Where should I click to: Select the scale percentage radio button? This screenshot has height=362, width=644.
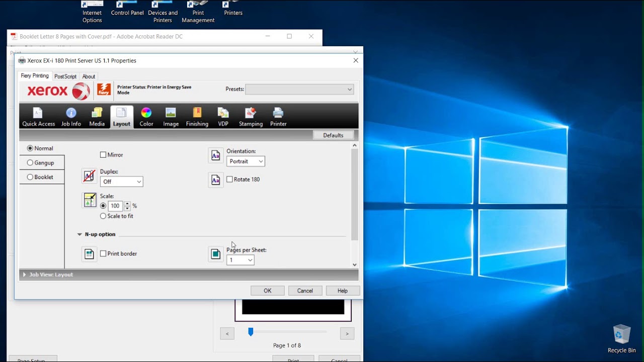tap(103, 206)
